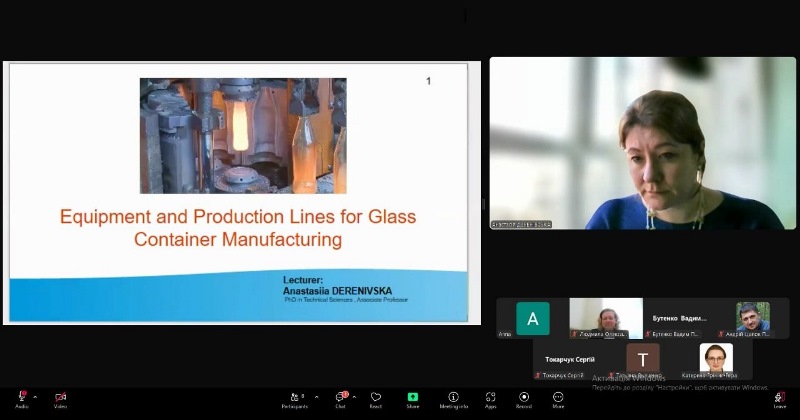Select Катерина's participant photo tile
Screen dimensions: 800x420
[x=716, y=360]
